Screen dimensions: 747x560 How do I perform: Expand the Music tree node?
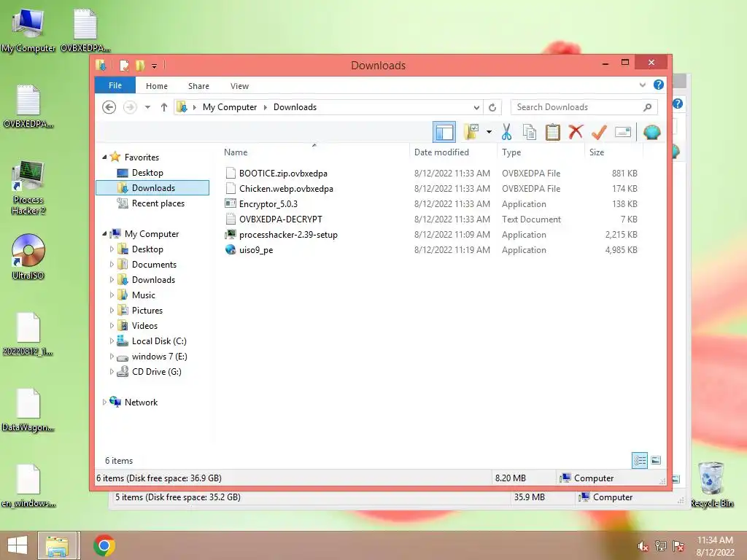pos(112,295)
